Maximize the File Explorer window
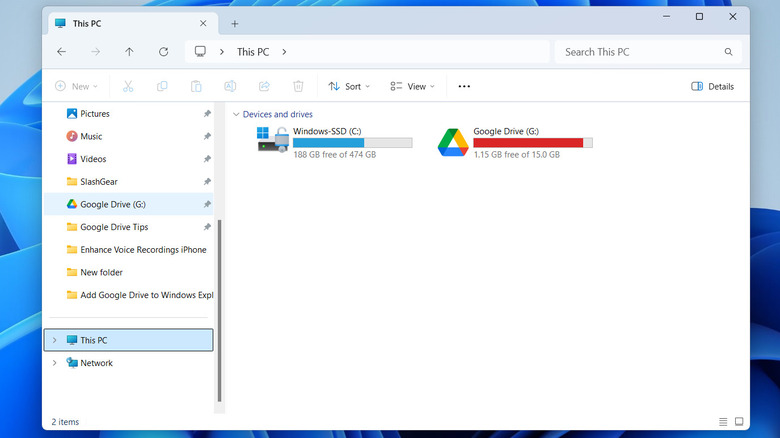Screen dimensions: 780x438 [699, 16]
